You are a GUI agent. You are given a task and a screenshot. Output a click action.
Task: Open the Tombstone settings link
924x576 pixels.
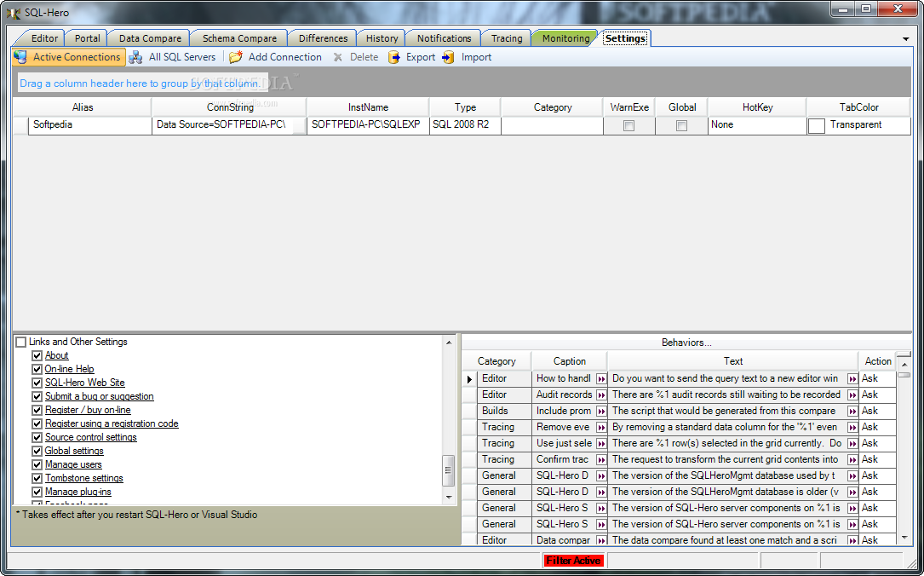pyautogui.click(x=84, y=478)
